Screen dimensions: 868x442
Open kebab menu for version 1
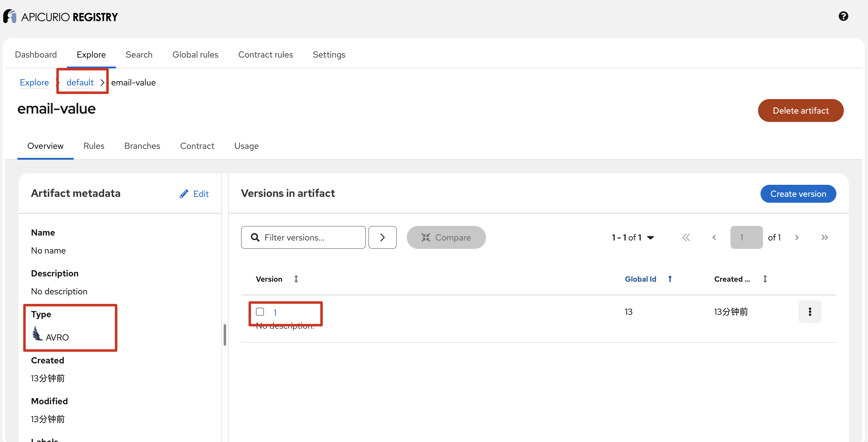tap(810, 312)
